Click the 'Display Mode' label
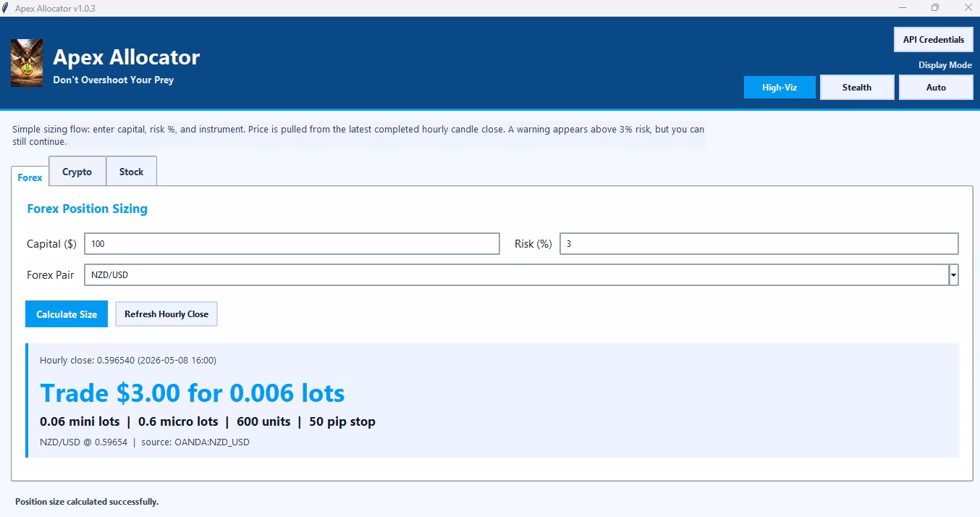 point(945,65)
